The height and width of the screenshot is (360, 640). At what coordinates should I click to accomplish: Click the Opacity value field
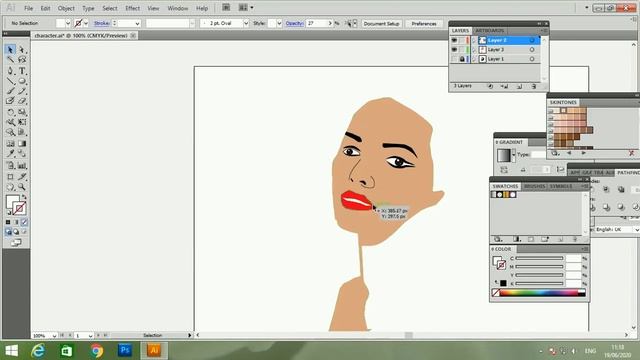(x=317, y=23)
